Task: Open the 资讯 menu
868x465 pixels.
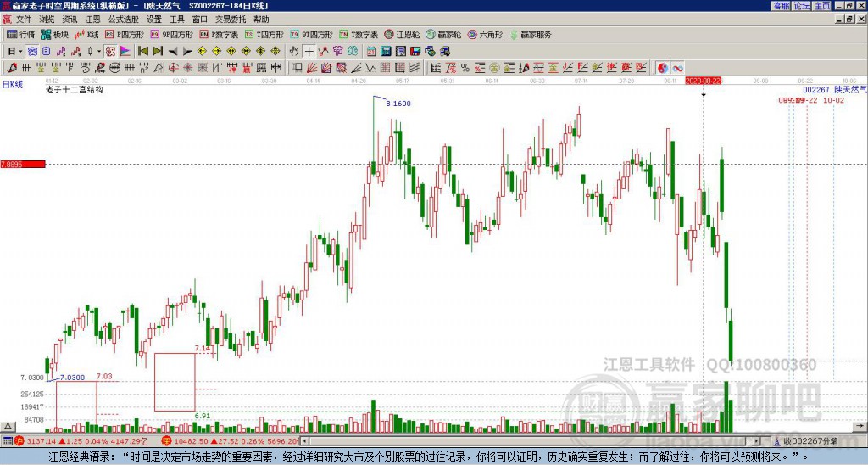Action: pyautogui.click(x=70, y=20)
